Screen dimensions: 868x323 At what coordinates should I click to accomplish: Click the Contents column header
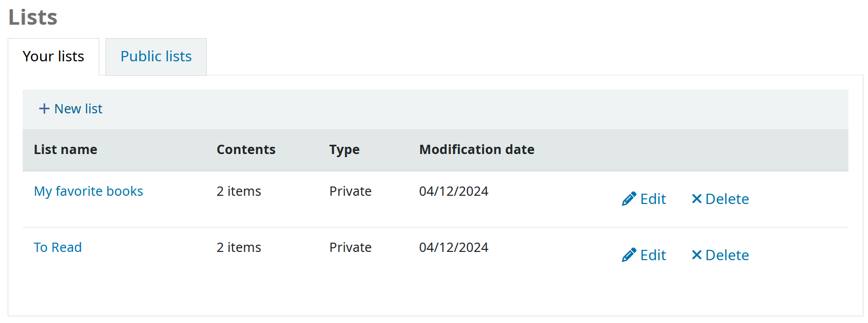[246, 149]
